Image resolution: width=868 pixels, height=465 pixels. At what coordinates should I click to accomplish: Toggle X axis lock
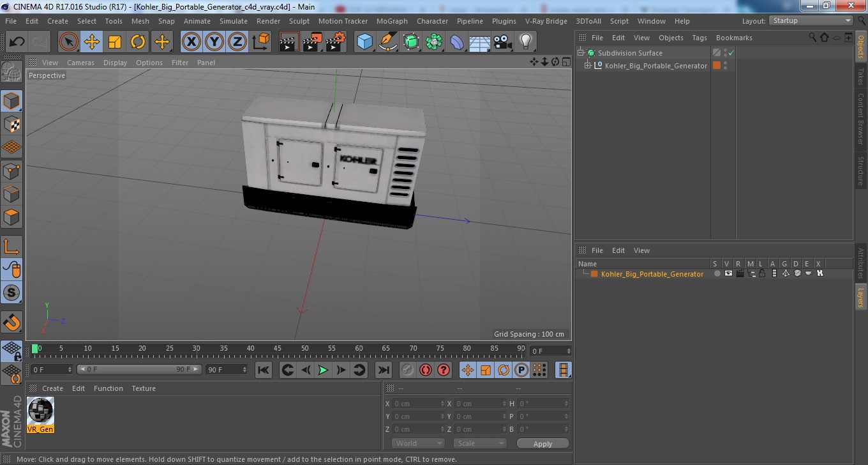click(x=191, y=42)
